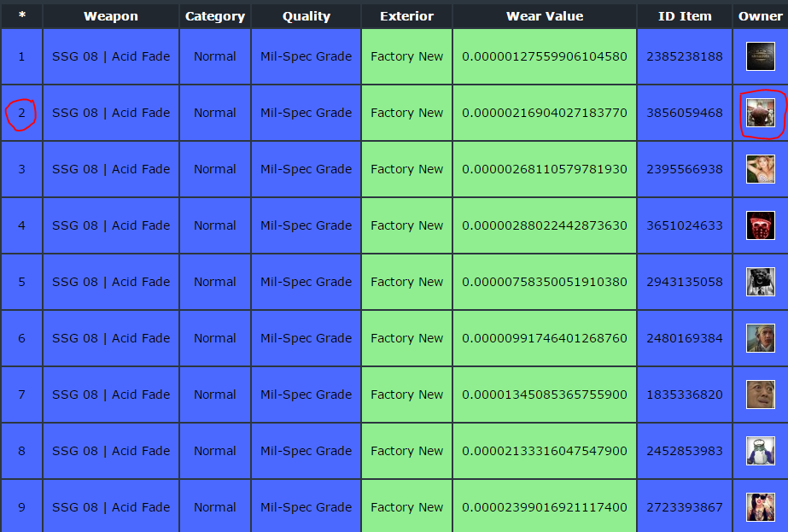The width and height of the screenshot is (788, 532).
Task: Sort by the Wear Value column header
Action: point(545,16)
